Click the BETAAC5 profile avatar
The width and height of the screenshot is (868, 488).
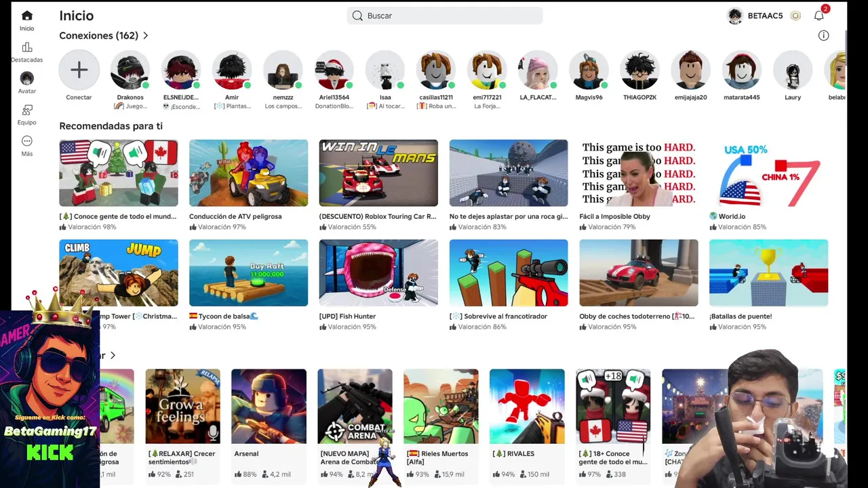(735, 16)
